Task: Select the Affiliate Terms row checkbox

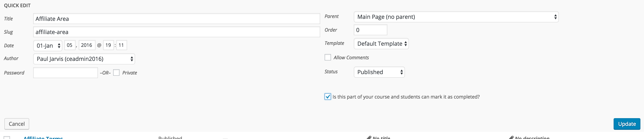Action: 7,137
